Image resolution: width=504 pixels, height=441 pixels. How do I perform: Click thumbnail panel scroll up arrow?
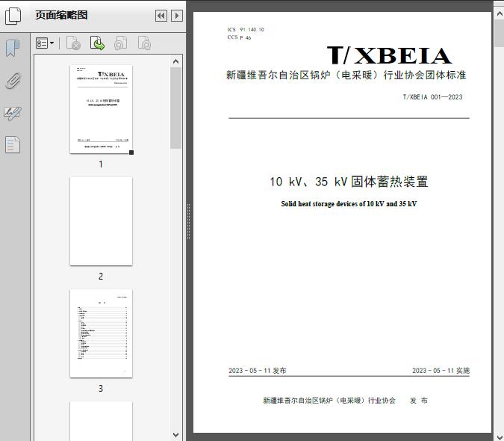(175, 61)
